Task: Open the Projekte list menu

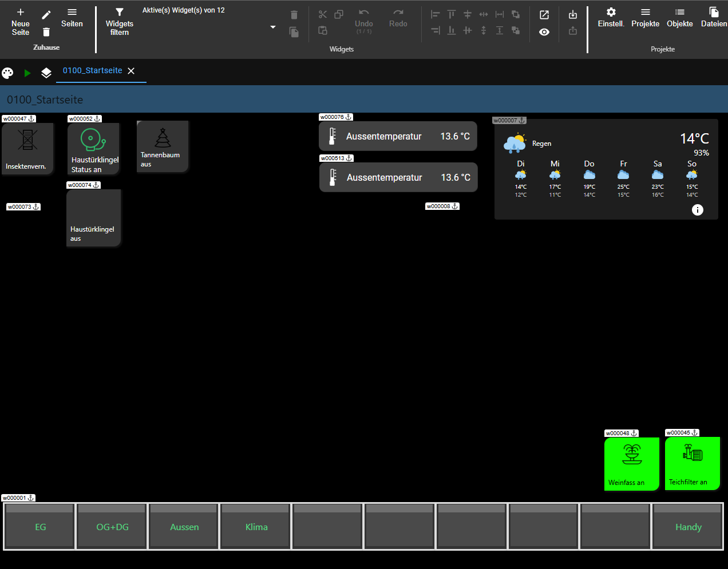Action: click(x=645, y=18)
